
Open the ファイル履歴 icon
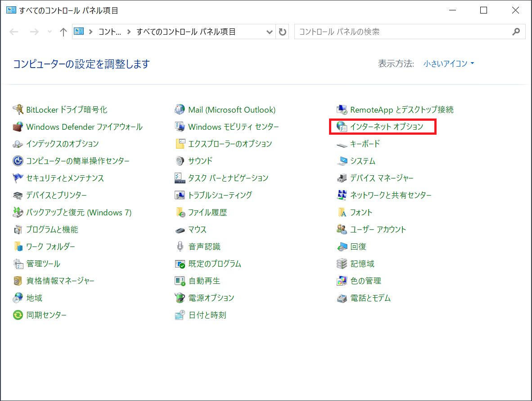coord(180,212)
